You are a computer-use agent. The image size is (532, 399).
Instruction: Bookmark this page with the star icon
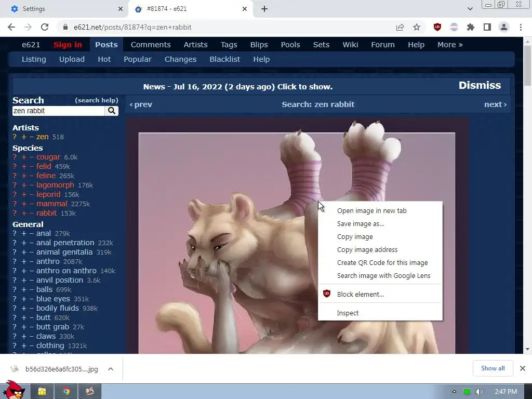point(417,27)
